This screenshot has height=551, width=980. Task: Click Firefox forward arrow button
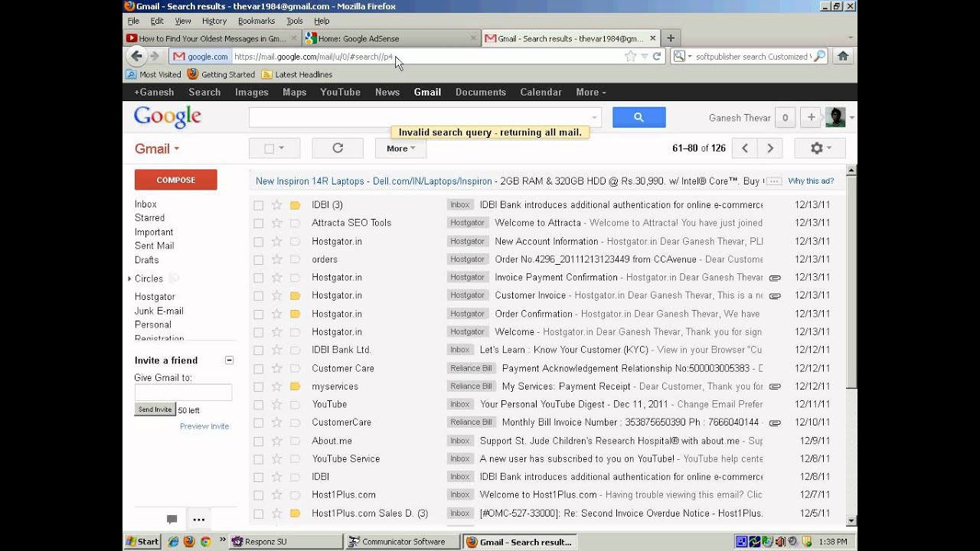click(155, 56)
